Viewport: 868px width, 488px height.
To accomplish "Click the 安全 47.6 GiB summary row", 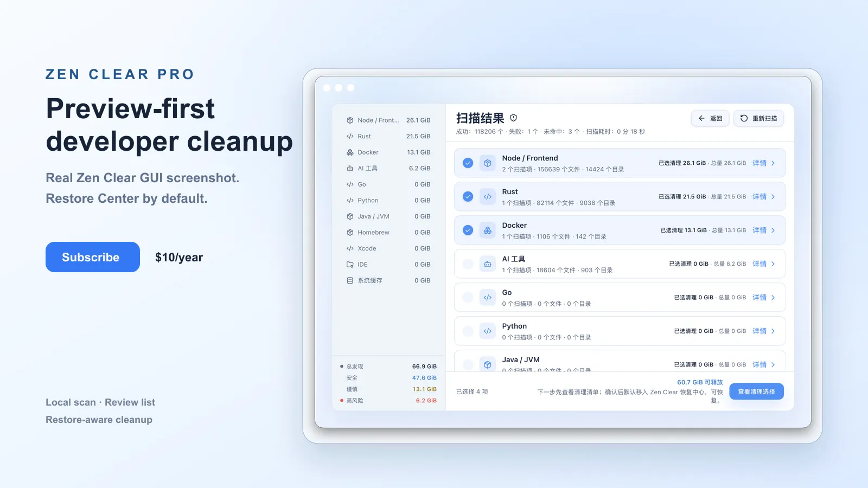I will [388, 378].
